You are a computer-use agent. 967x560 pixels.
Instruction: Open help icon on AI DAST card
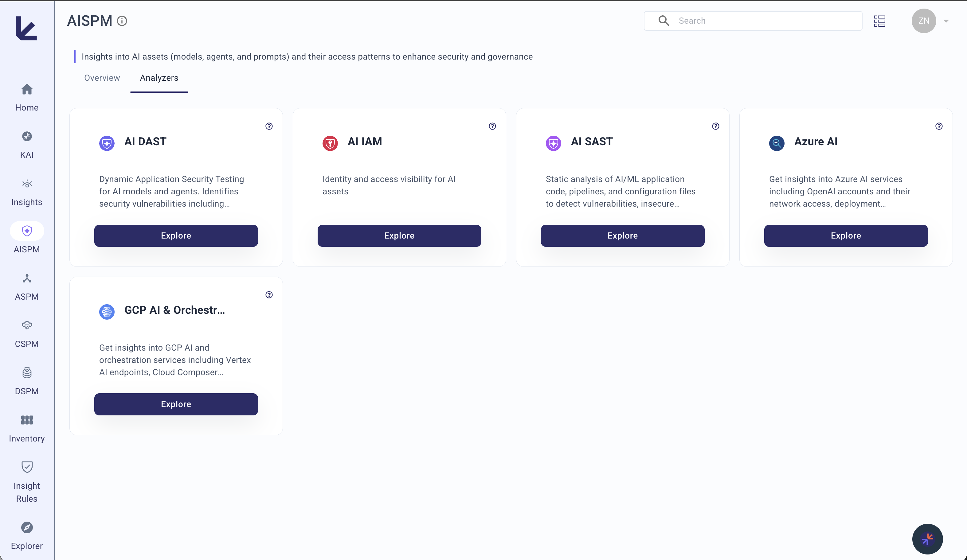pyautogui.click(x=269, y=126)
